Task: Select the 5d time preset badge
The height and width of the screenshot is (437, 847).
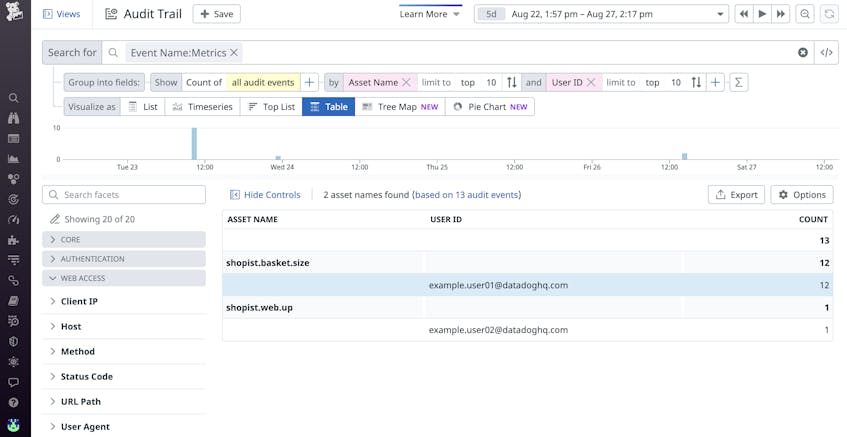Action: point(491,14)
